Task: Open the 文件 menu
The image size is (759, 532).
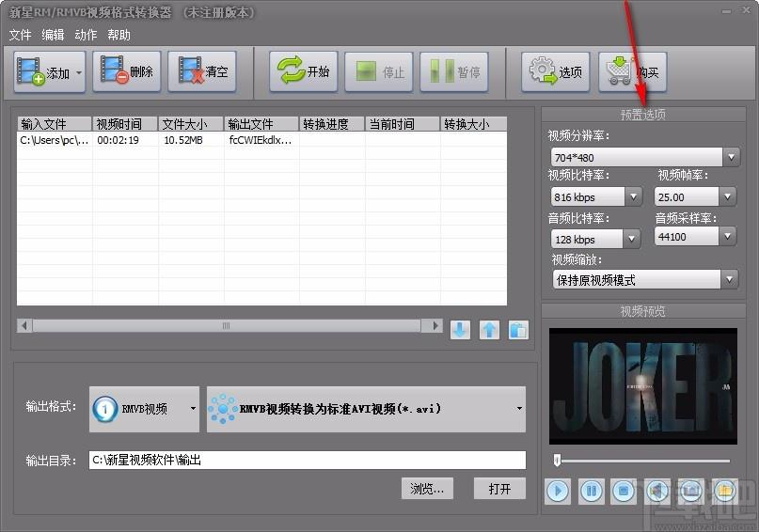Action: 21,35
